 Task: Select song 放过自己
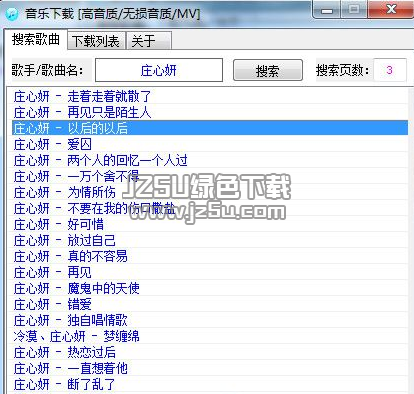pyautogui.click(x=210, y=240)
